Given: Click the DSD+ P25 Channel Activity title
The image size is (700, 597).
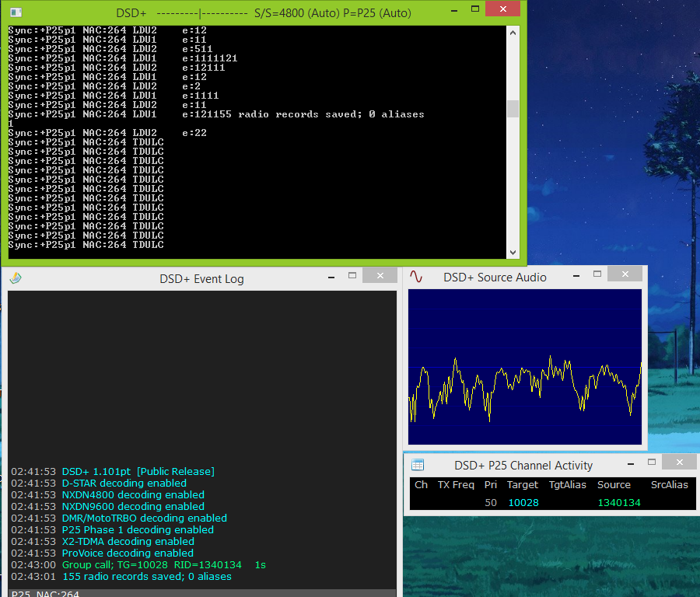Looking at the screenshot, I should tap(523, 466).
